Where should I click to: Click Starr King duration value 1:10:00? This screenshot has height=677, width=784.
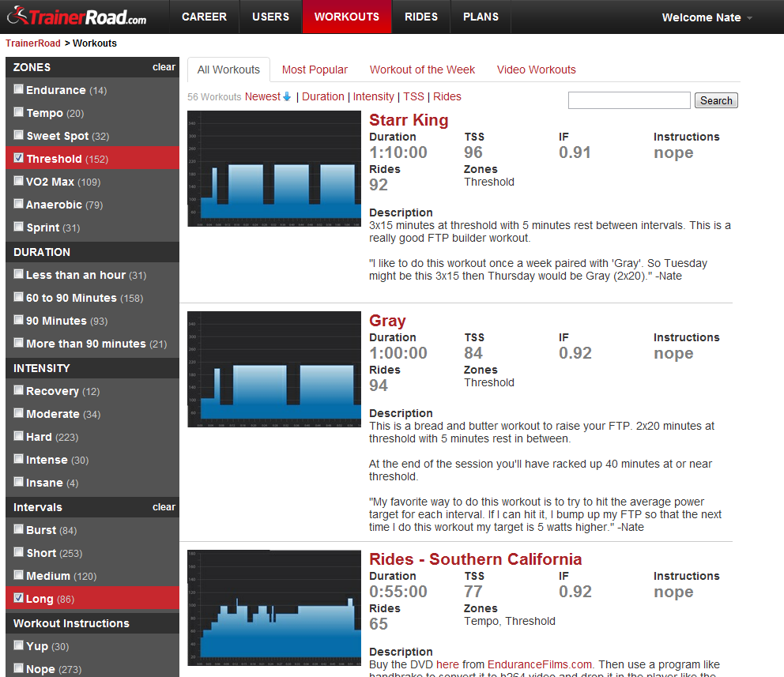[x=398, y=152]
